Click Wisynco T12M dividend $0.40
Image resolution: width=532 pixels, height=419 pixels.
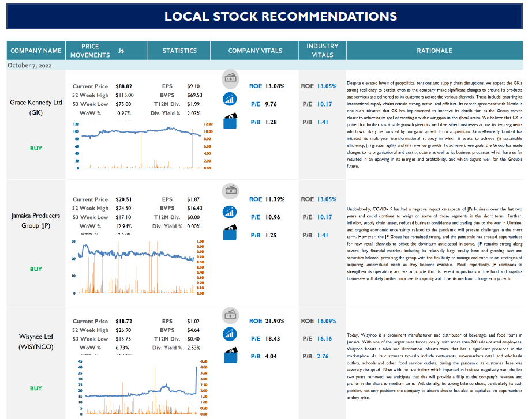193,339
